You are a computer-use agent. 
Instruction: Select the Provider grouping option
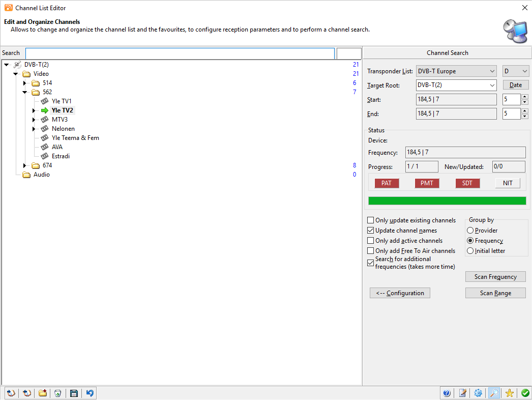click(470, 231)
